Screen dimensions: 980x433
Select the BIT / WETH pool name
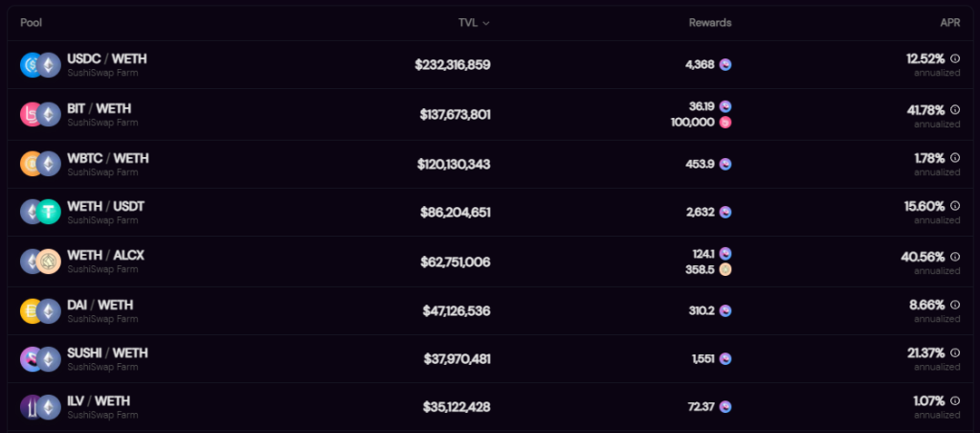(100, 109)
